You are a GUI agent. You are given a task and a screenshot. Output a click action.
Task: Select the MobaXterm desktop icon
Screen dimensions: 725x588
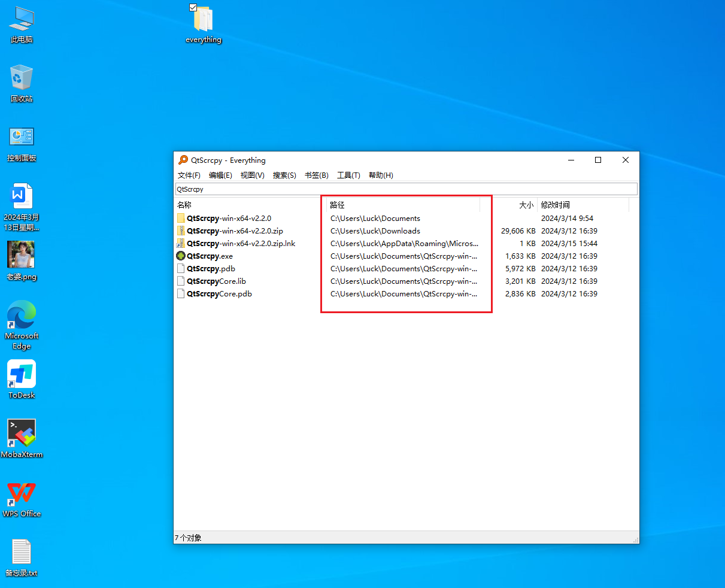(x=22, y=434)
